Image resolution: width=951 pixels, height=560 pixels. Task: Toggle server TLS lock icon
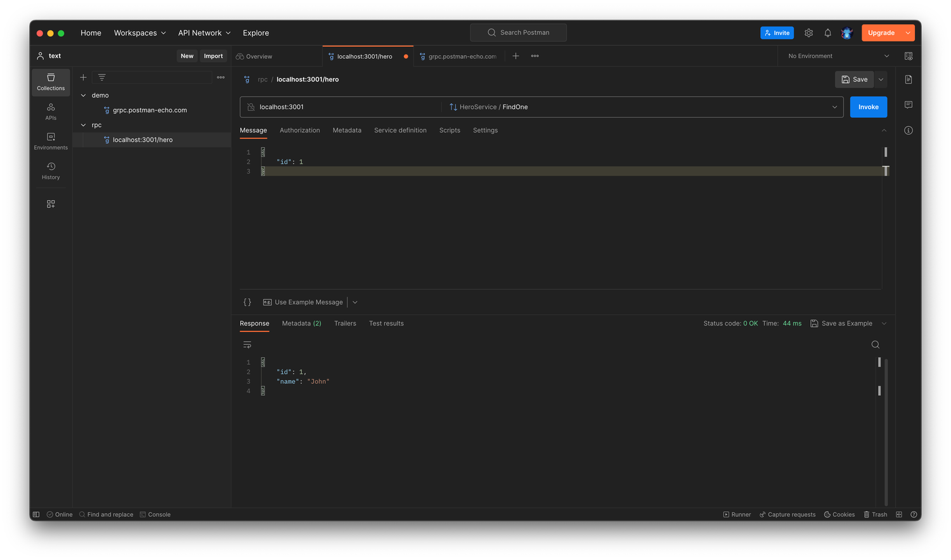tap(250, 107)
